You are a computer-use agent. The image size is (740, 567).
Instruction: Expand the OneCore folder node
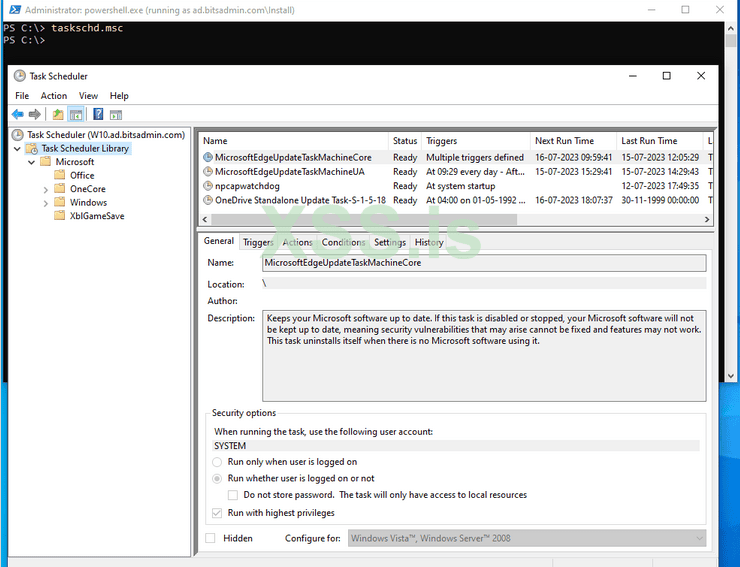tap(46, 189)
